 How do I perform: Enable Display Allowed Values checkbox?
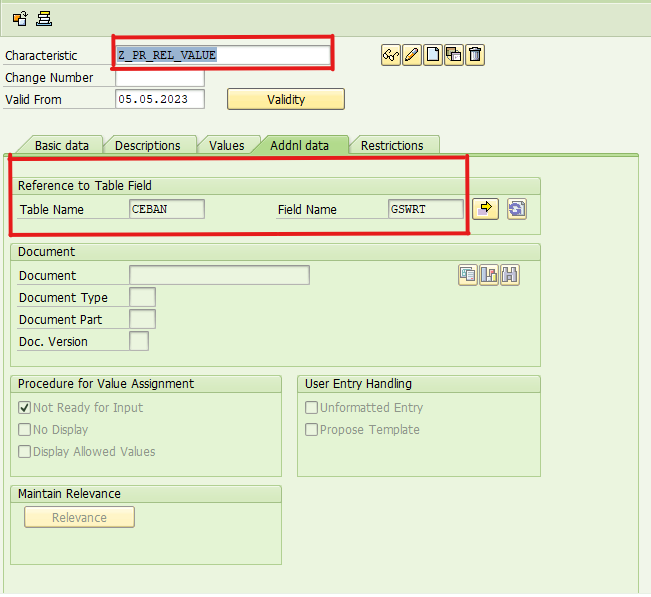tap(24, 452)
